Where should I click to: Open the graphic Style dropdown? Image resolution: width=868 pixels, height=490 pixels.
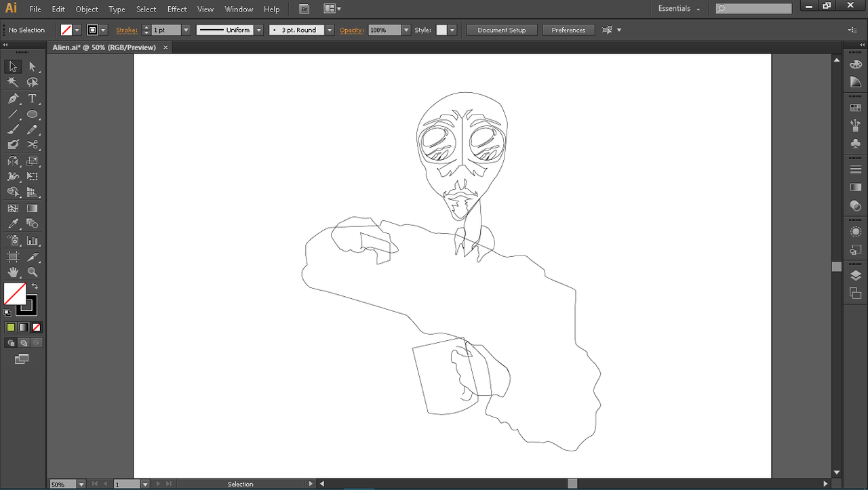click(452, 30)
